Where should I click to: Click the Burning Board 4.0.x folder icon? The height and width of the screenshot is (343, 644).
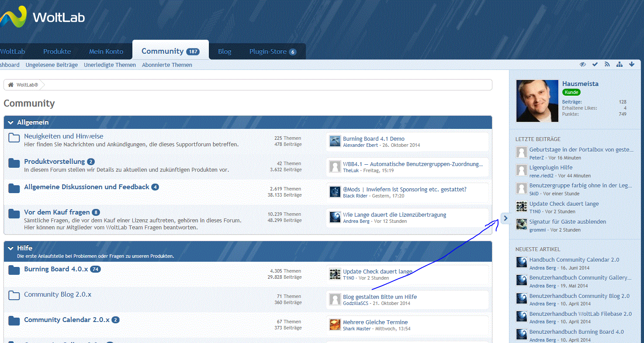click(x=14, y=270)
